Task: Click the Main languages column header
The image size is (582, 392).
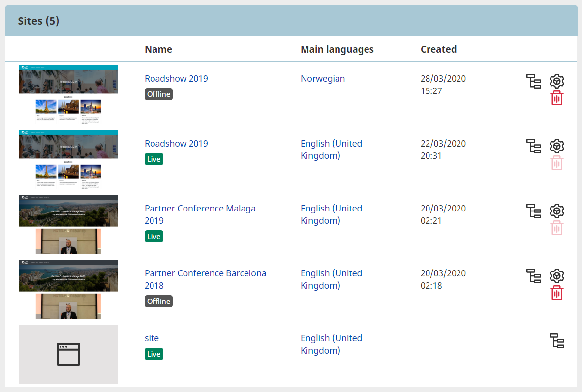Action: tap(337, 50)
